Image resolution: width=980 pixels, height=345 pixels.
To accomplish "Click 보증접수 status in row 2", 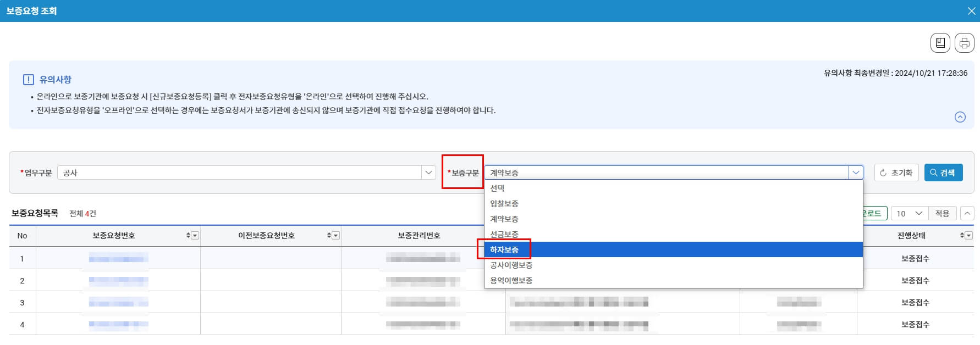I will [915, 280].
